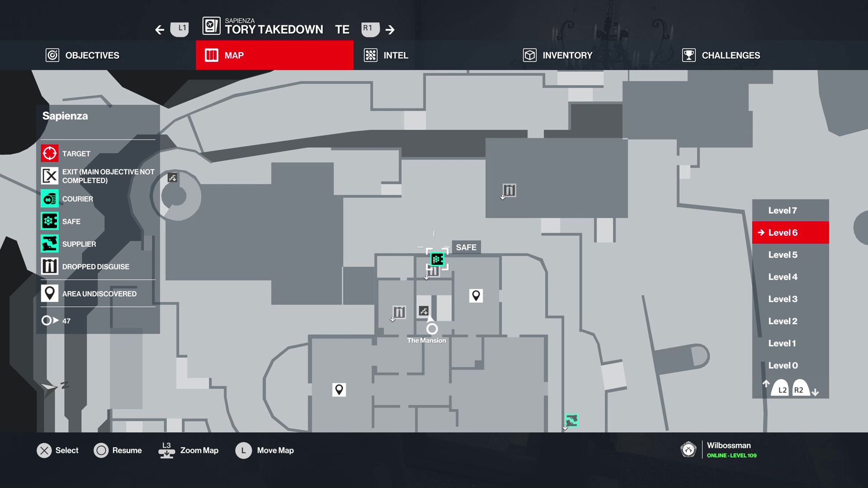This screenshot has height=488, width=868.
Task: Toggle map zoom using L3 button
Action: coord(166,450)
